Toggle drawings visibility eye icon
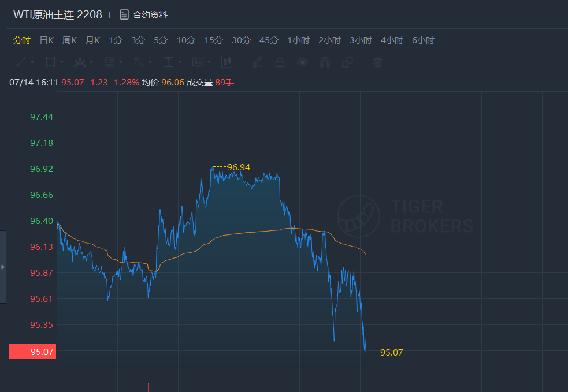The width and height of the screenshot is (568, 392). [302, 62]
